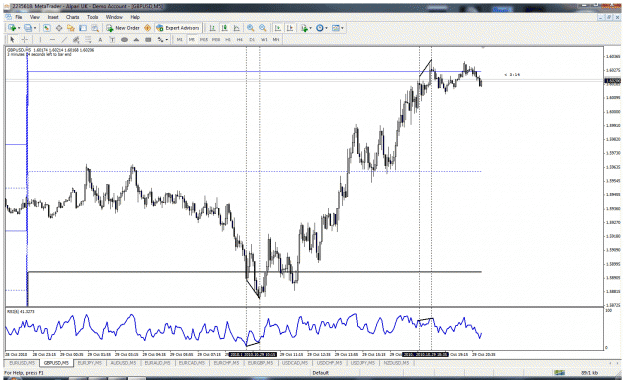Click the Templates icon
The width and height of the screenshot is (625, 380).
tap(336, 28)
